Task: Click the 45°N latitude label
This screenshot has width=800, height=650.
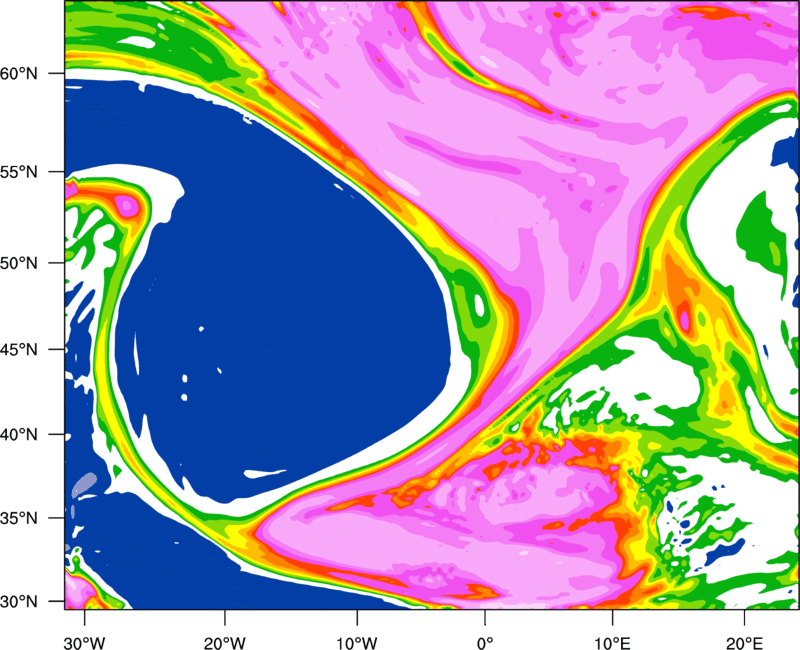Action: (x=19, y=349)
